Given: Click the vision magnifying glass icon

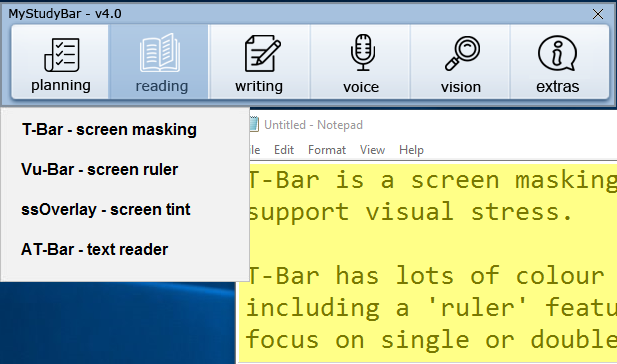Looking at the screenshot, I should [x=462, y=53].
